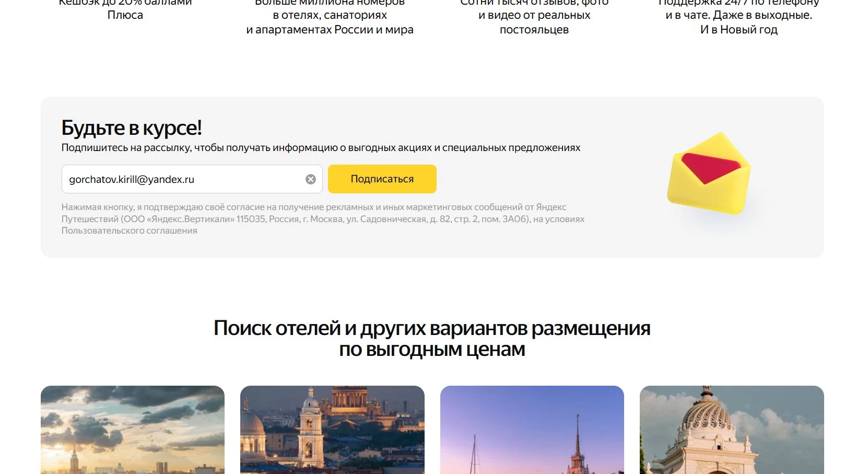
Task: Click the email address gorchatov.kirill@yandex.ru
Action: coord(132,179)
